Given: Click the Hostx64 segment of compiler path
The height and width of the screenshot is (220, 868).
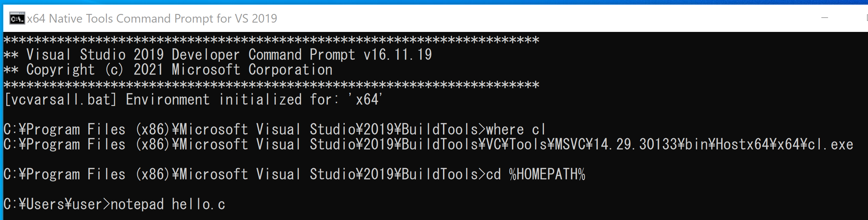Looking at the screenshot, I should pyautogui.click(x=742, y=144).
